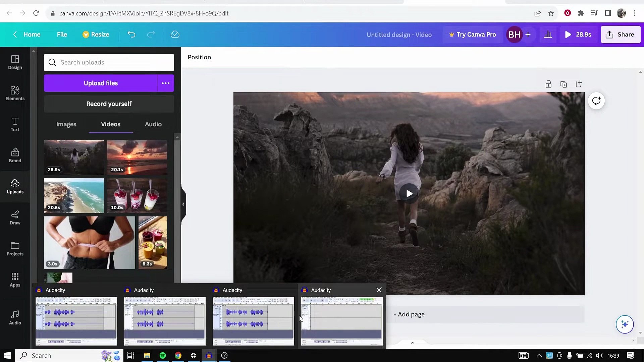The image size is (644, 362).
Task: Open design insights via the chart icon
Action: (548, 34)
